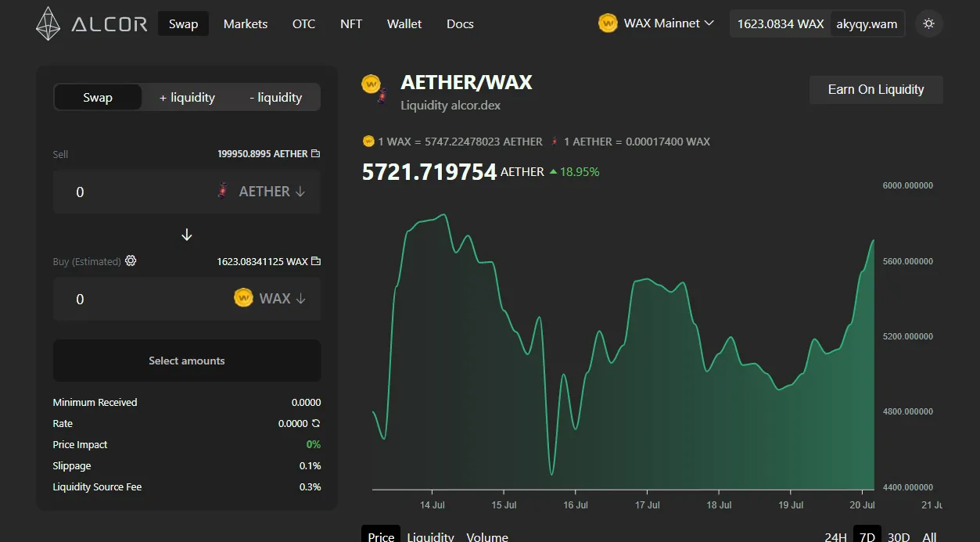Open Docs in the top navigation
Viewport: 980px width, 542px height.
pos(460,23)
